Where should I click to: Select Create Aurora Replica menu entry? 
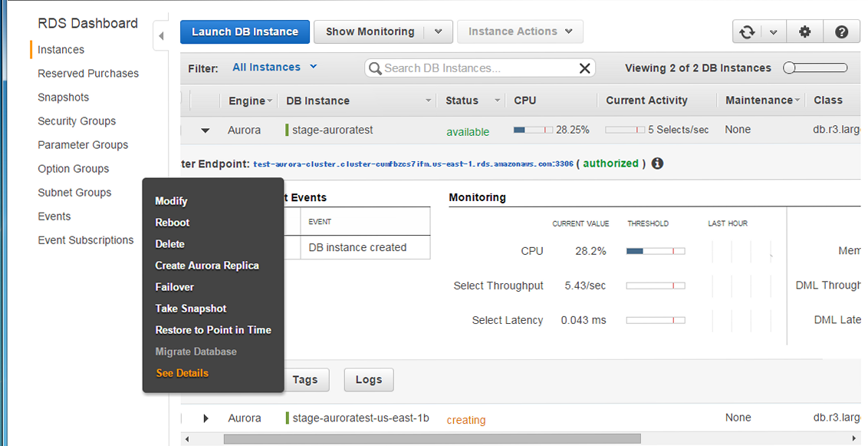tap(207, 266)
